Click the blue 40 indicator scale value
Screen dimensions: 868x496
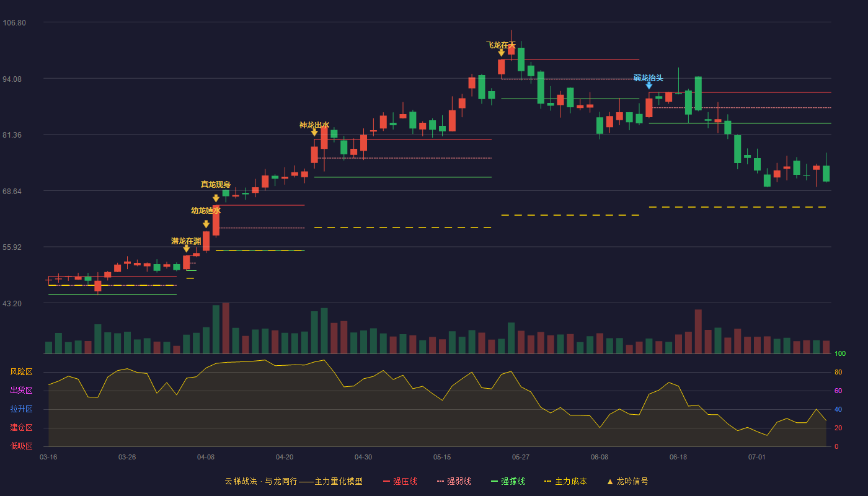tap(838, 409)
